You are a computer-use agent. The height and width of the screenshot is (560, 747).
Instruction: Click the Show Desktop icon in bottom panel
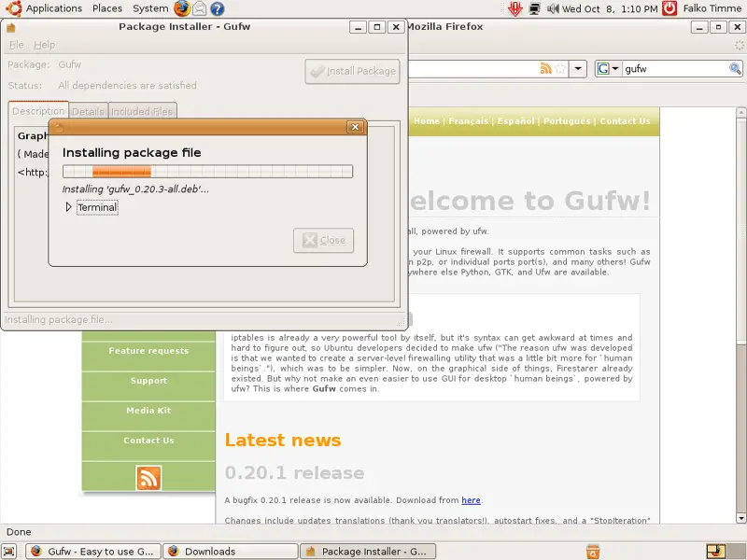[9, 552]
